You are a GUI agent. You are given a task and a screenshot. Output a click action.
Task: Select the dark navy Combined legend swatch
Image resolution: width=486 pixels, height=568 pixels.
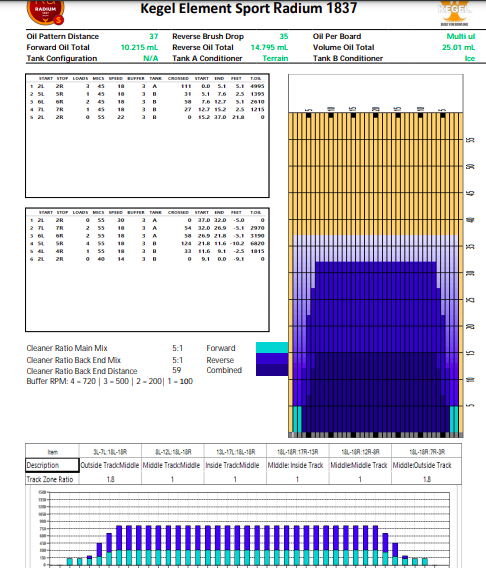272,370
